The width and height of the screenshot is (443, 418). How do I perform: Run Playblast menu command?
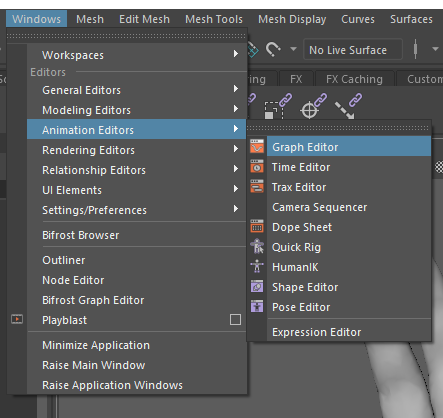click(127, 320)
